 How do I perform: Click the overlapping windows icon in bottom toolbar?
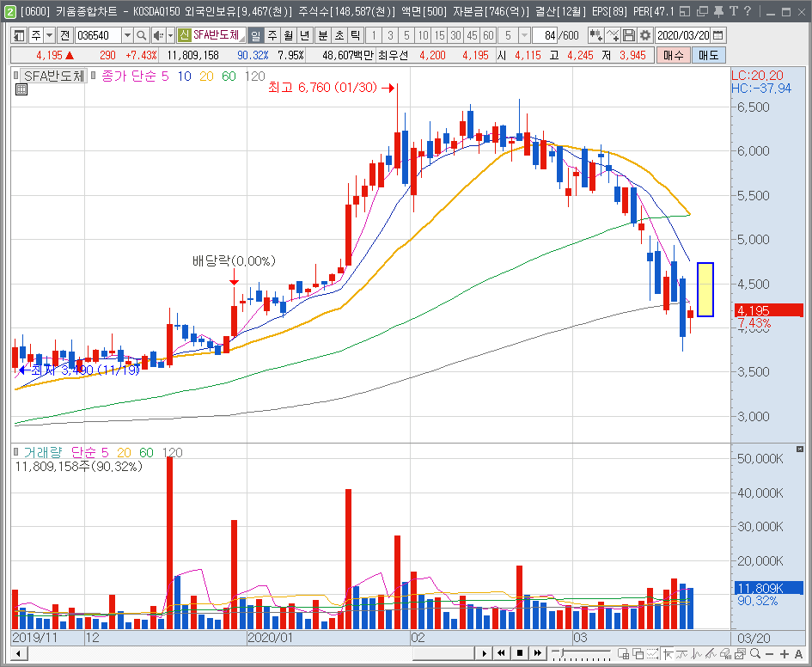click(x=638, y=654)
